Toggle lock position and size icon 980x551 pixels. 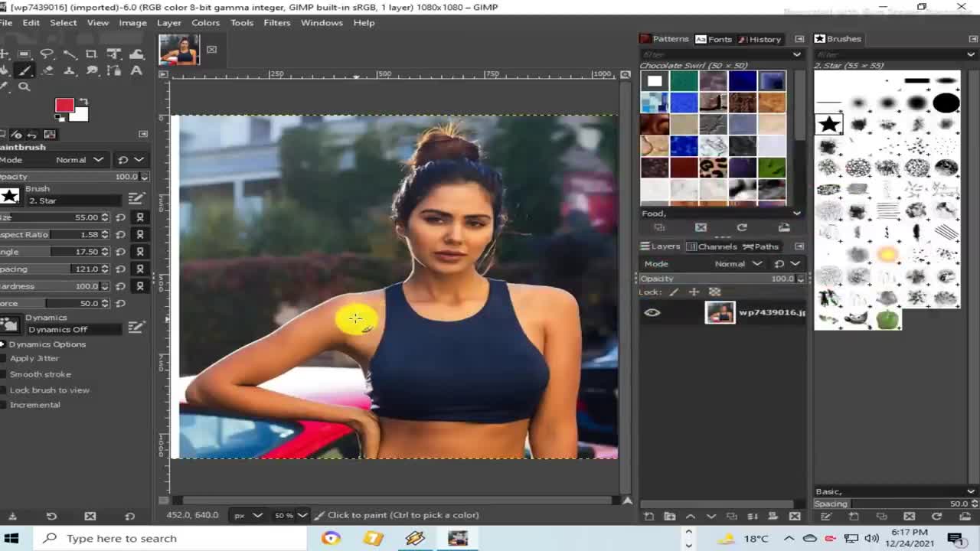pos(694,292)
